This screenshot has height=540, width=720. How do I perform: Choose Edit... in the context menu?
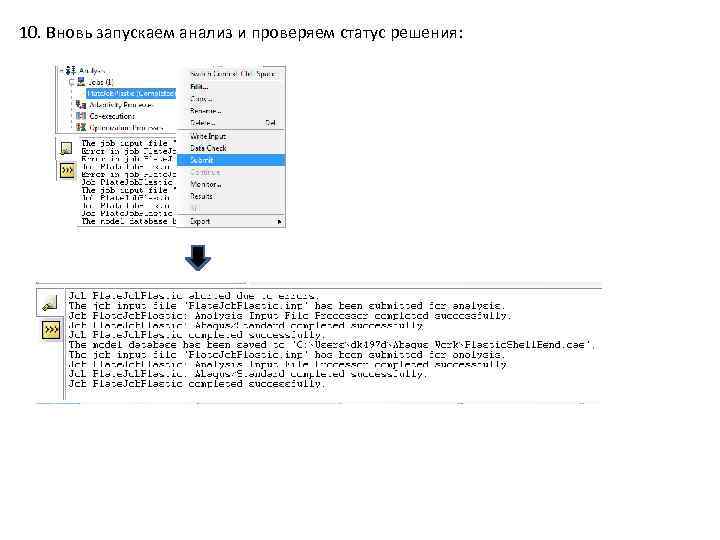click(231, 86)
